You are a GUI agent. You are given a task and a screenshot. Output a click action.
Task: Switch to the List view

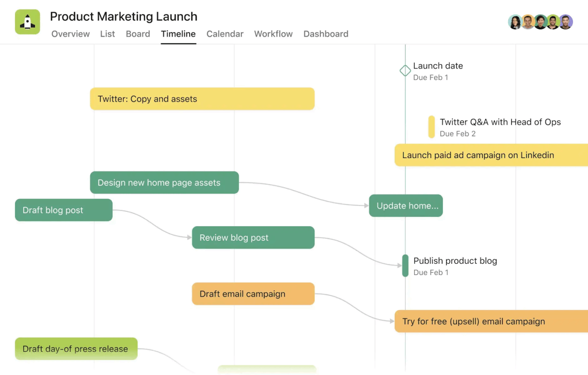108,34
